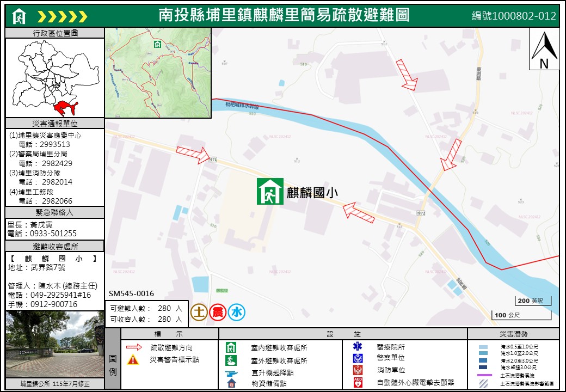
Task: Click the code SM545-0016
Action: pos(131,294)
